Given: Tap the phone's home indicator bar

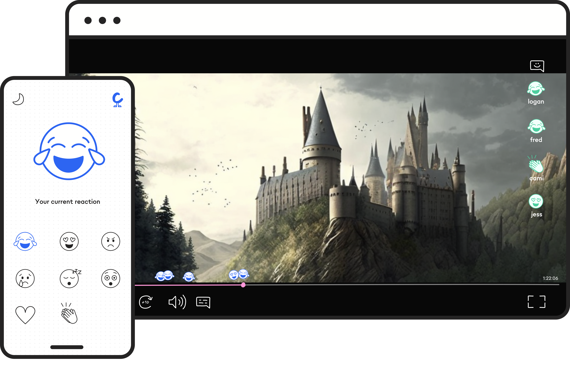Looking at the screenshot, I should click(x=67, y=347).
